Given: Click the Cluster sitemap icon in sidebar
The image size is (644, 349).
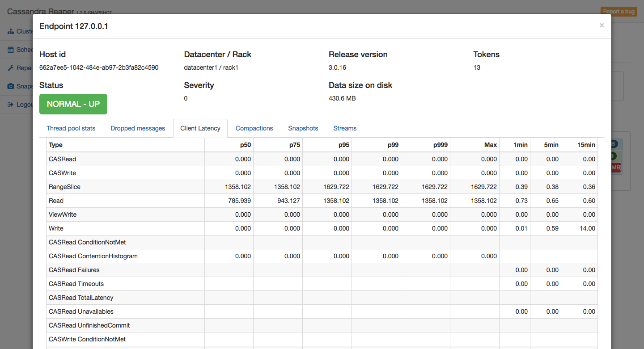Looking at the screenshot, I should [11, 31].
